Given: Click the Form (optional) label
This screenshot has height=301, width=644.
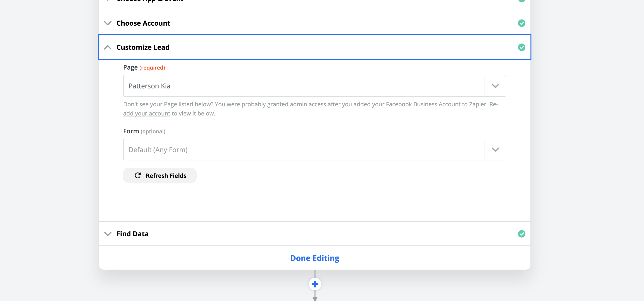Looking at the screenshot, I should click(x=144, y=131).
